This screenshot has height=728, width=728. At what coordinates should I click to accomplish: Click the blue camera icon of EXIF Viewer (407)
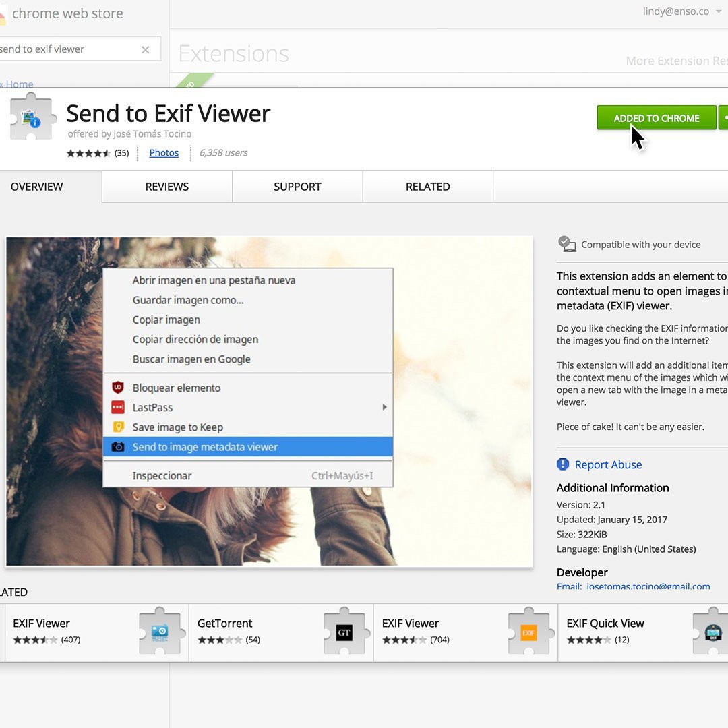[x=159, y=631]
